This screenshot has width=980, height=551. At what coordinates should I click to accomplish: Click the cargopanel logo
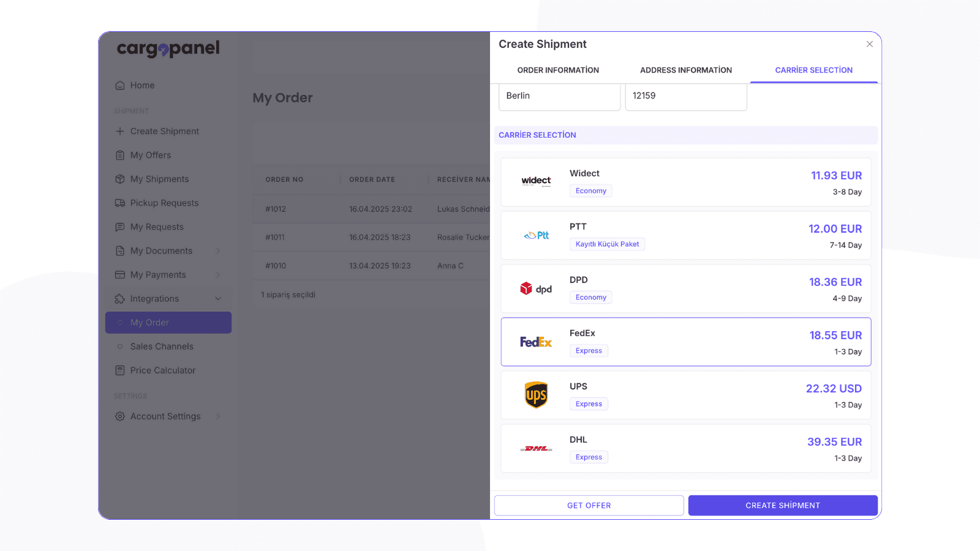coord(168,49)
